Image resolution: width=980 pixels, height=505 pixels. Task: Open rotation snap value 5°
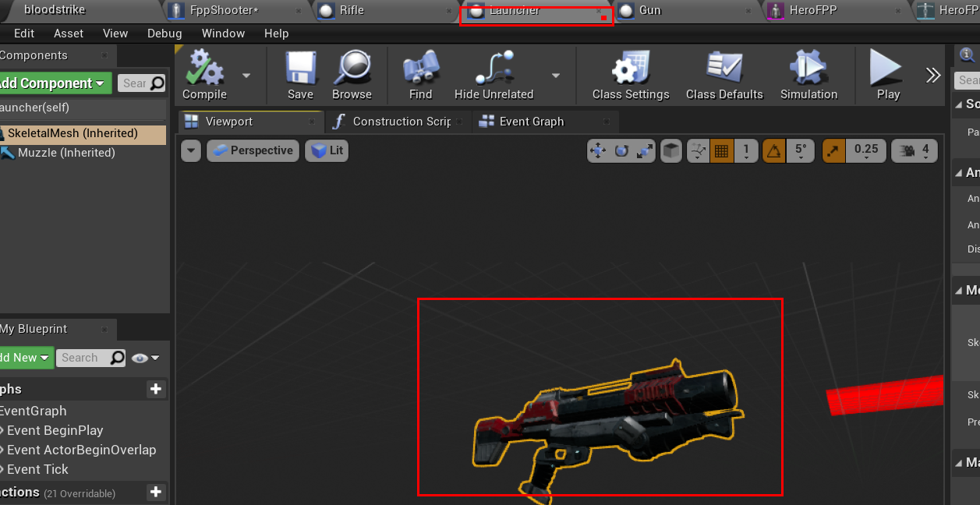tap(801, 150)
